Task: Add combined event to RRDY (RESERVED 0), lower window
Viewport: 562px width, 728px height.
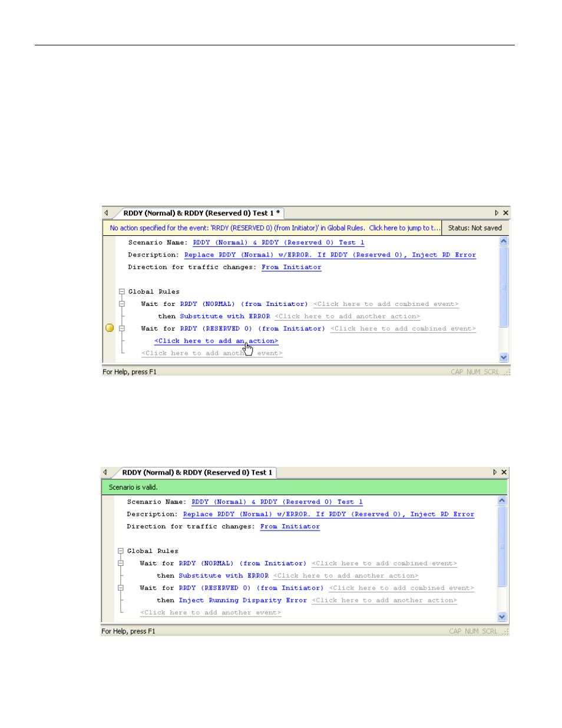Action: coord(402,588)
